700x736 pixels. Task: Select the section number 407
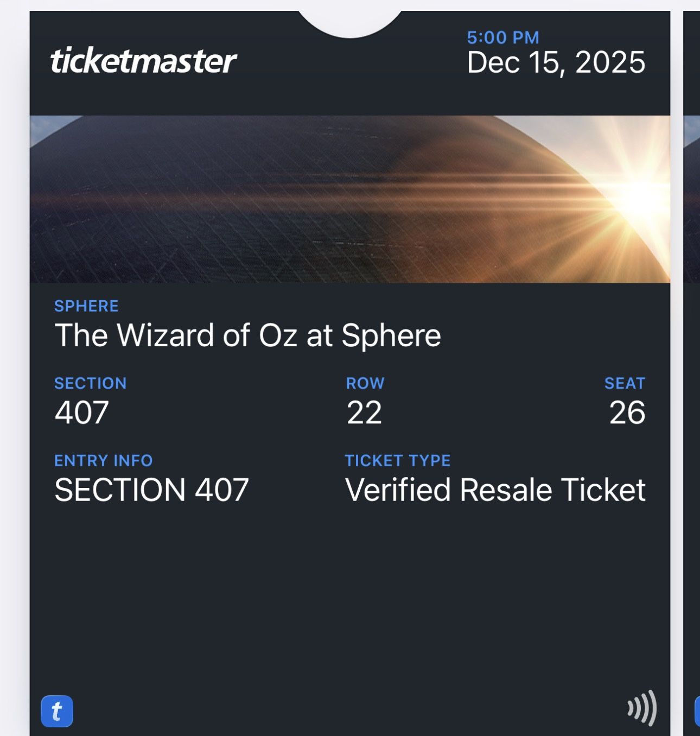point(82,413)
